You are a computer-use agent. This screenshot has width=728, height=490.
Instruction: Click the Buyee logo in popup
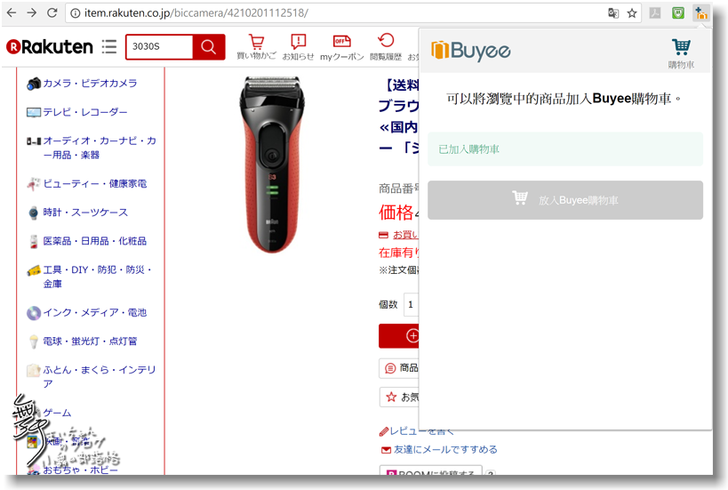click(x=471, y=50)
